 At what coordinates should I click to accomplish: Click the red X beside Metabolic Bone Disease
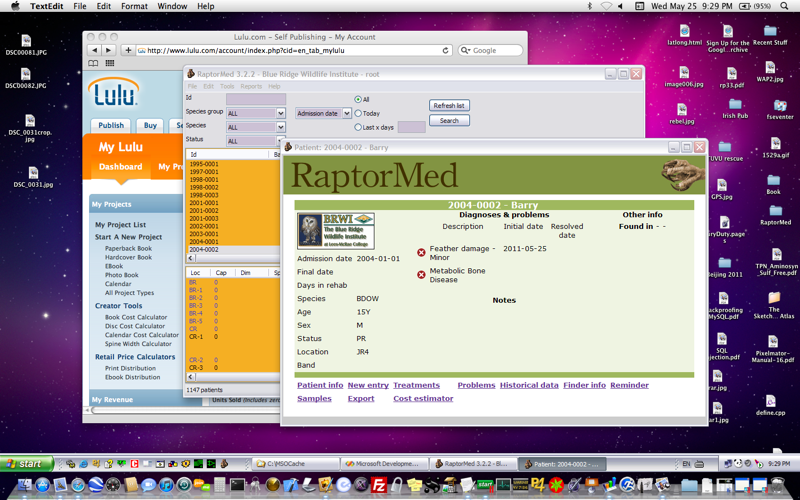[x=421, y=275]
